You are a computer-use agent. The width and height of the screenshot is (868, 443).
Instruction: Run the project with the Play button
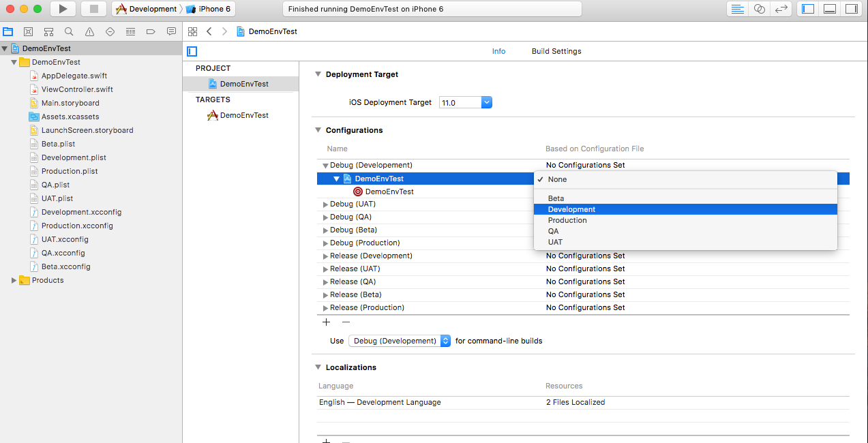point(63,9)
